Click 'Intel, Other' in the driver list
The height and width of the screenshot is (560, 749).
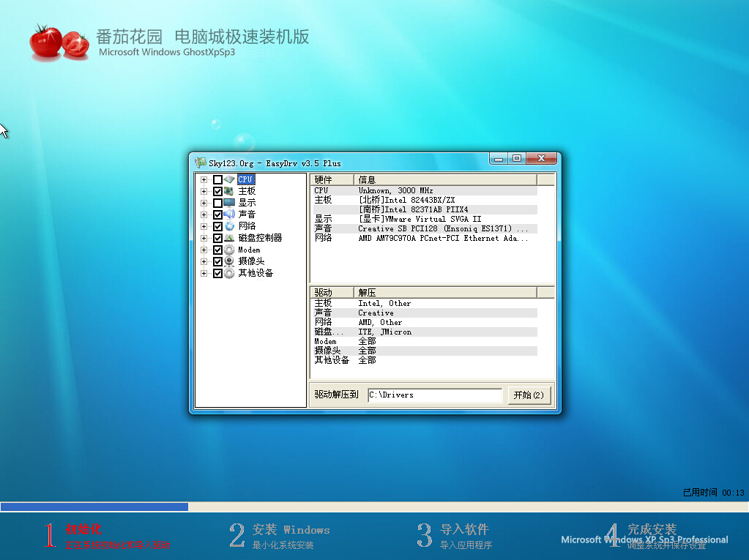coord(384,303)
